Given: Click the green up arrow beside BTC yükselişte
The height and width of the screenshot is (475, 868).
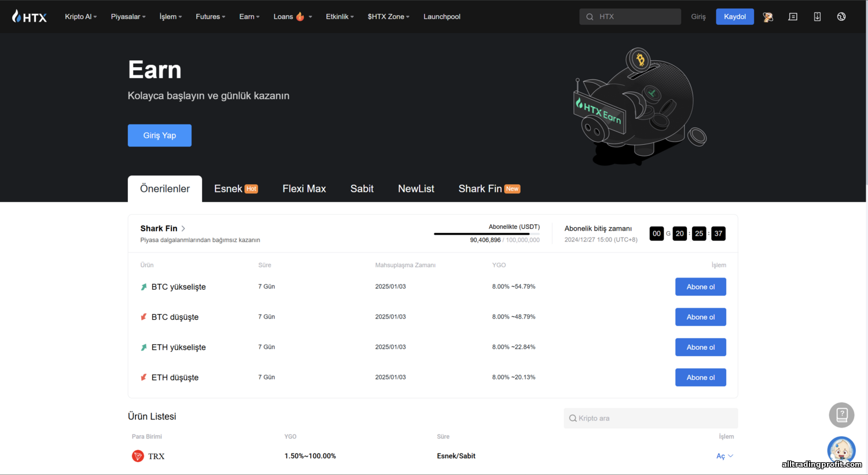Looking at the screenshot, I should coord(144,287).
